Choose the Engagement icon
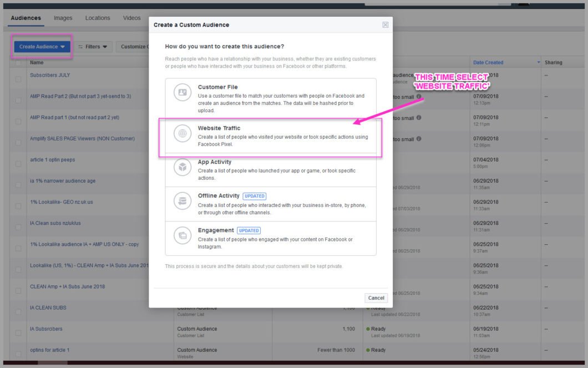This screenshot has height=368, width=588. (x=183, y=235)
